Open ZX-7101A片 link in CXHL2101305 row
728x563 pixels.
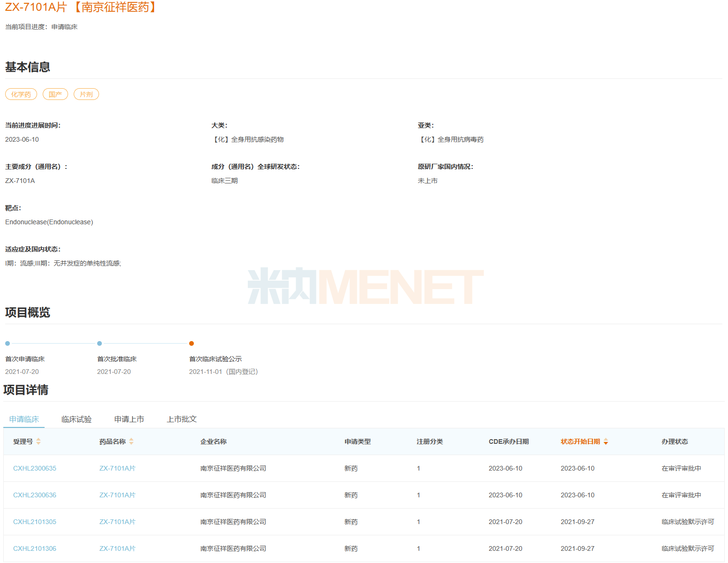click(117, 522)
